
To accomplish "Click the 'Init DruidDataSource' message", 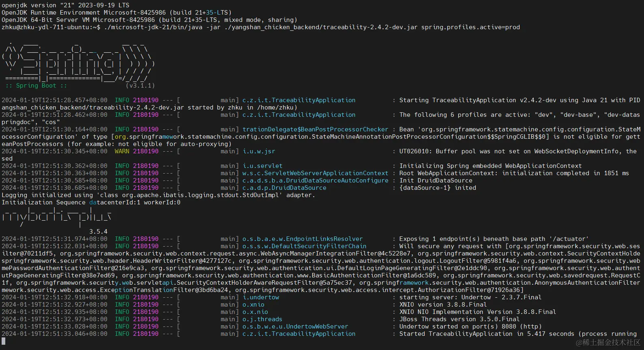I will pos(436,180).
